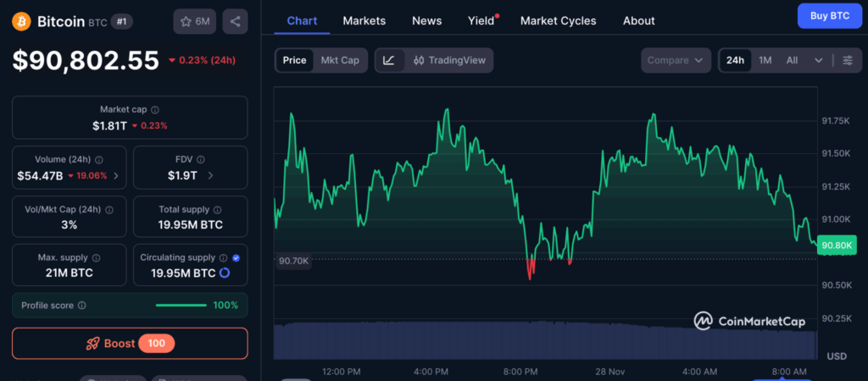Select the line chart type icon

pyautogui.click(x=389, y=60)
